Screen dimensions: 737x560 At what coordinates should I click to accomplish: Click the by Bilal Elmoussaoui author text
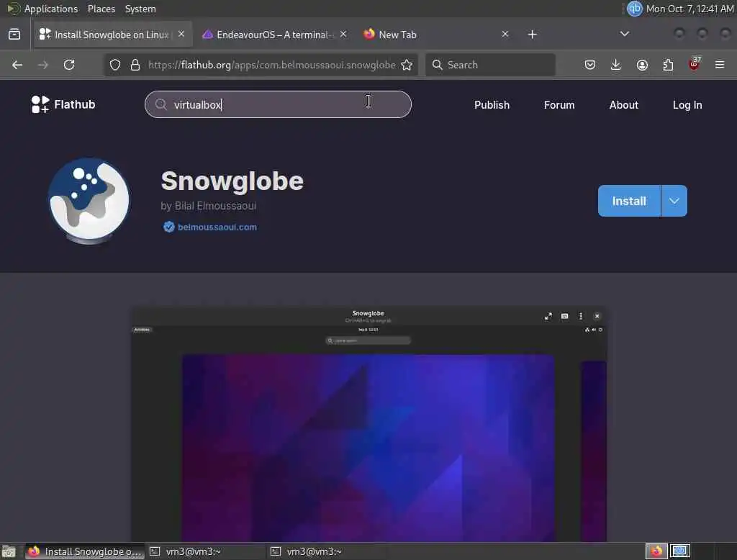[x=208, y=206]
